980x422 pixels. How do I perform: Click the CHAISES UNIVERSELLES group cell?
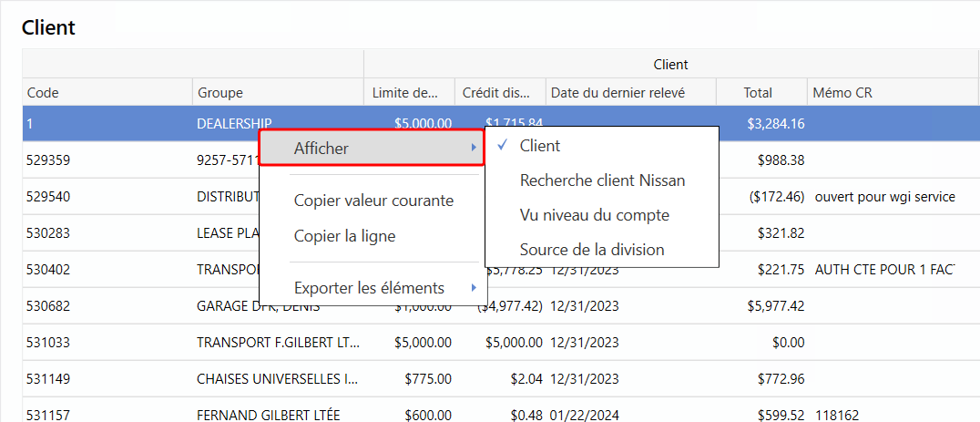278,379
